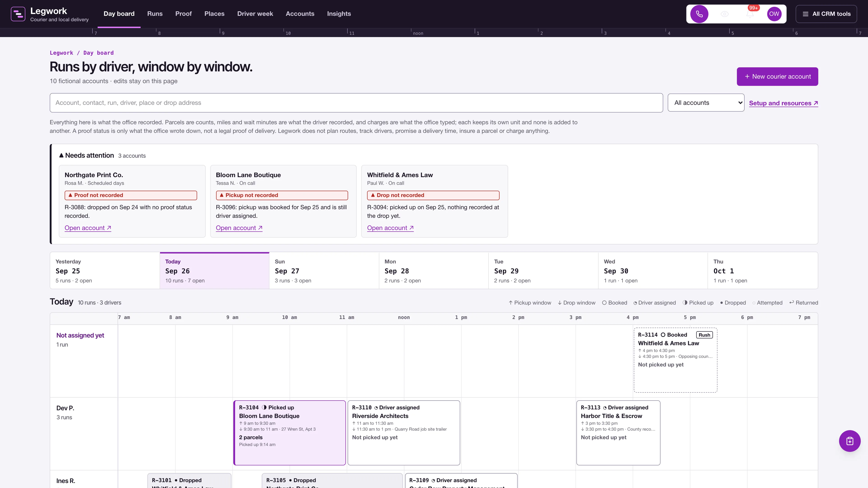Click the Legwork breadcrumb link
The width and height of the screenshot is (868, 488).
pyautogui.click(x=61, y=53)
